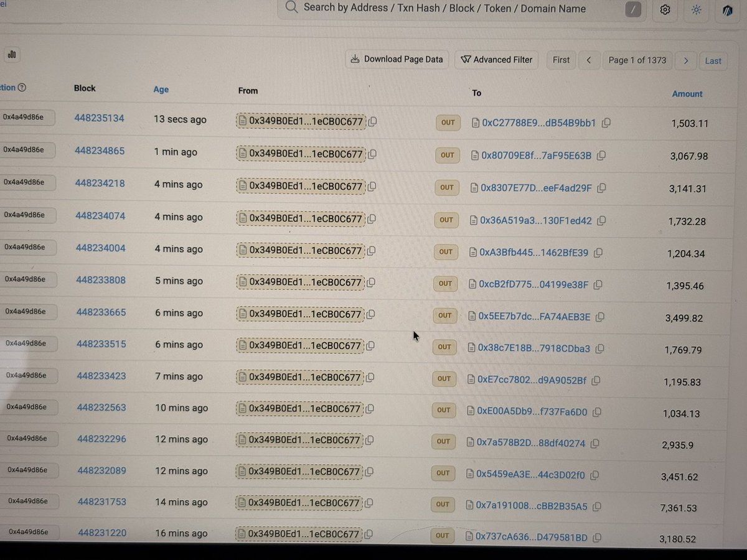Copy From address in block 448233808 row

click(370, 283)
